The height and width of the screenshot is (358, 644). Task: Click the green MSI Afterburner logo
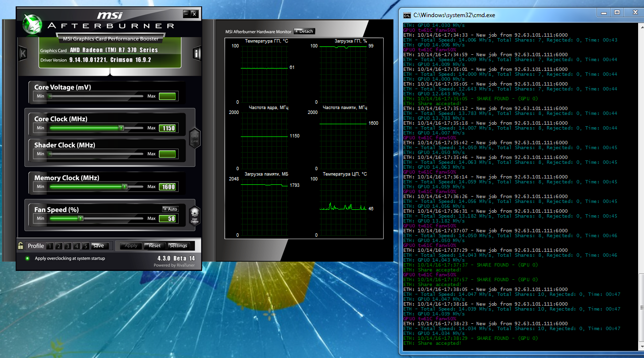coord(33,24)
